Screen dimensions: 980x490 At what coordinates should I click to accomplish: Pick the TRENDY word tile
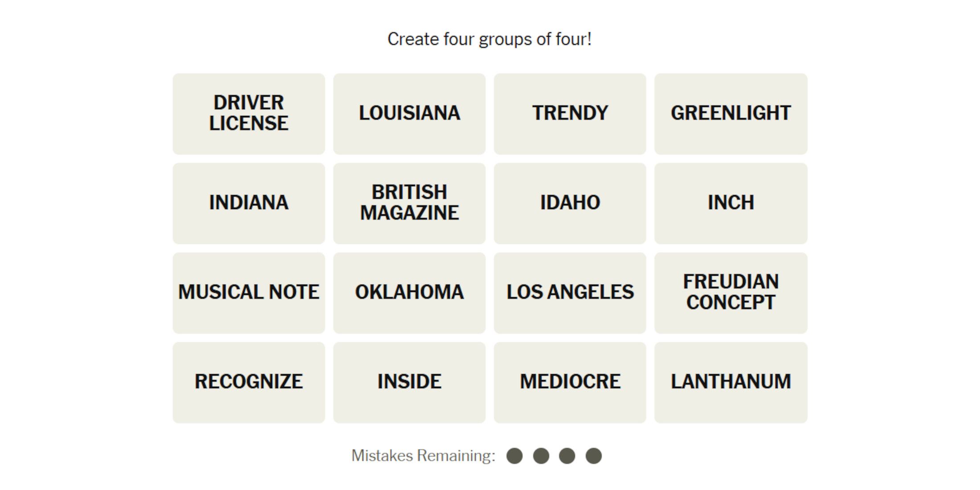tap(570, 114)
